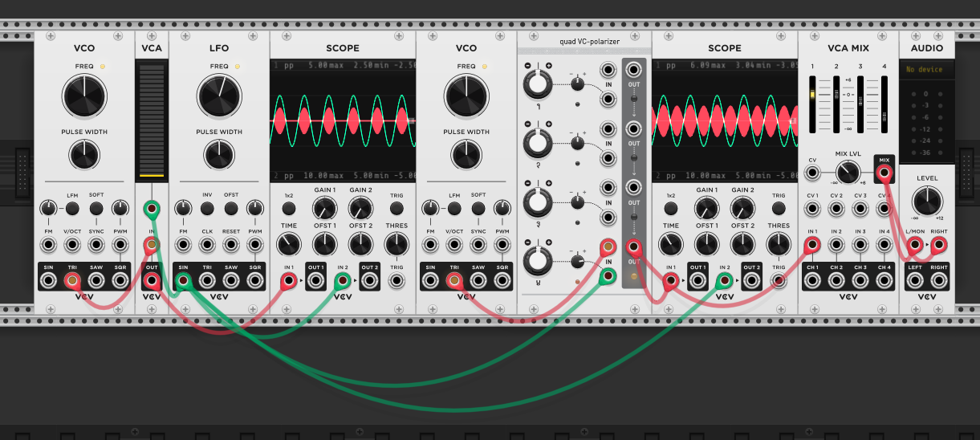Screen dimensions: 980x440
Task: Click the LFO module's SQR output jack
Action: (x=255, y=281)
